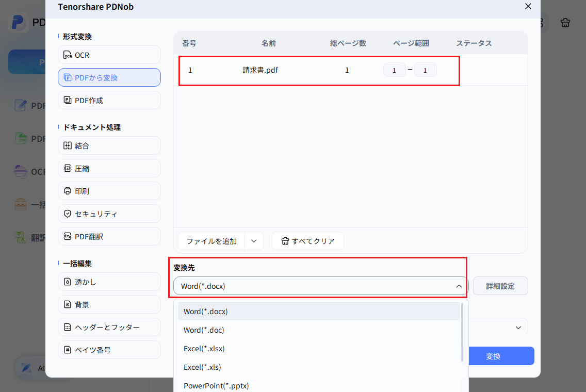Click the AI assistant icon bottom left
This screenshot has height=392, width=586.
pos(26,368)
